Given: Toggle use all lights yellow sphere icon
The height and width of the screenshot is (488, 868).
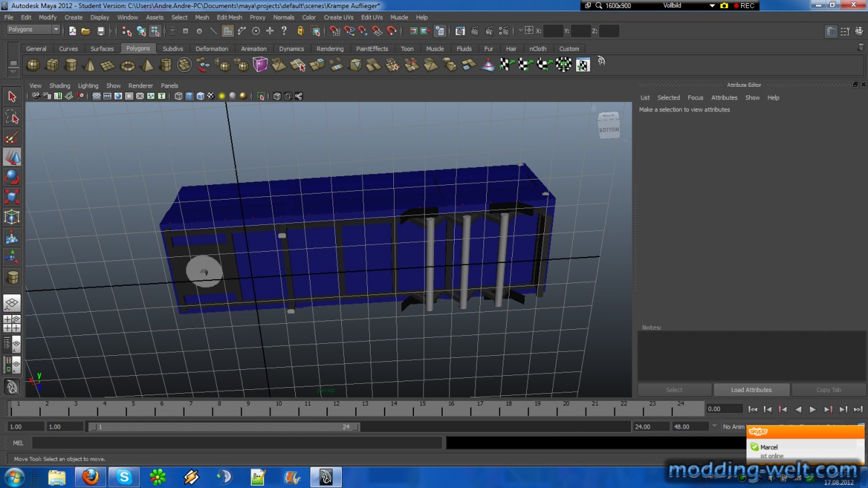Looking at the screenshot, I should (x=222, y=96).
